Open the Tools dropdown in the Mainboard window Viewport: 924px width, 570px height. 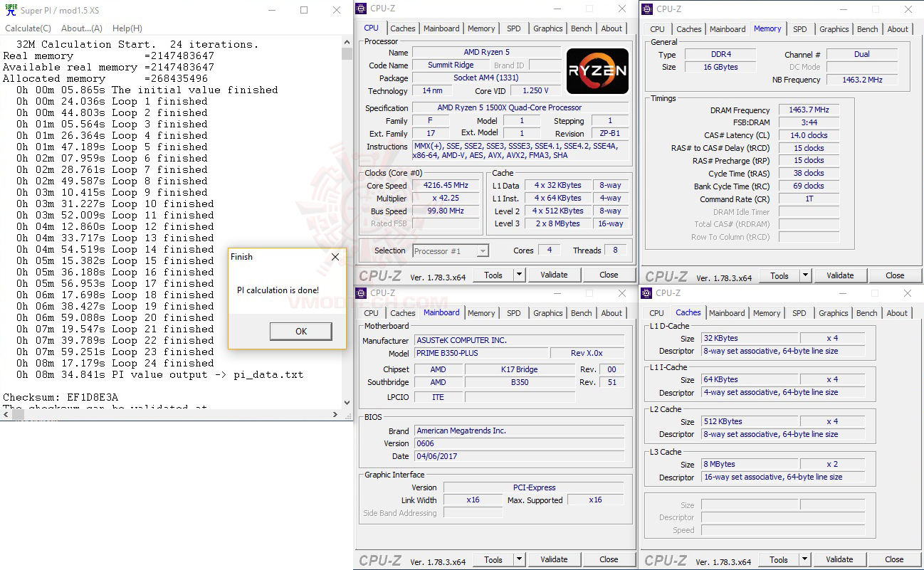[x=519, y=559]
